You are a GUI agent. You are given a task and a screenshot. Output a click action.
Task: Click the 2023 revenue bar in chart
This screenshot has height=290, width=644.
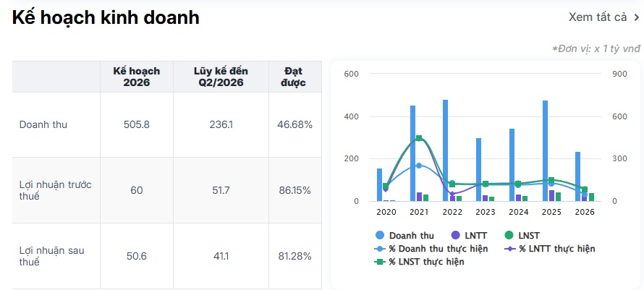click(479, 170)
